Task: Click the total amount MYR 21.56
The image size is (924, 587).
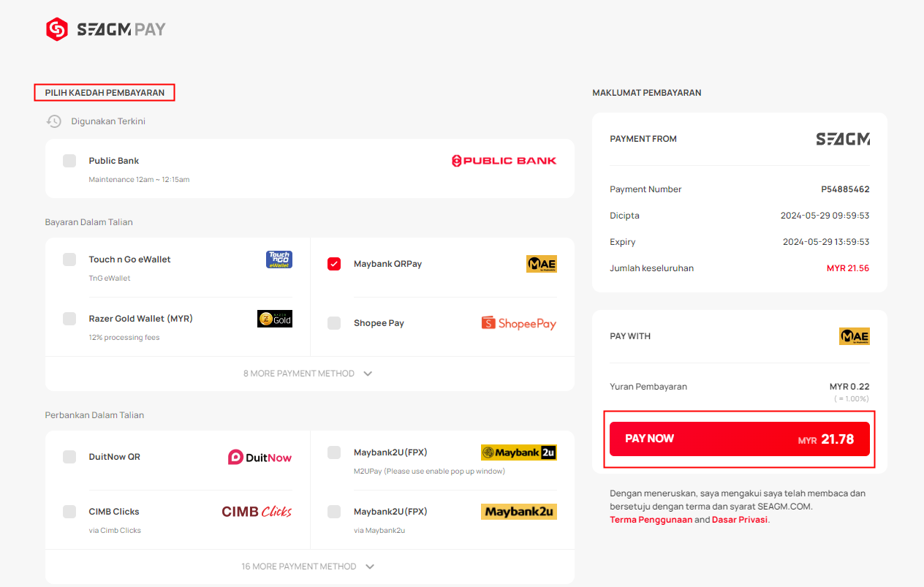Action: pos(848,268)
